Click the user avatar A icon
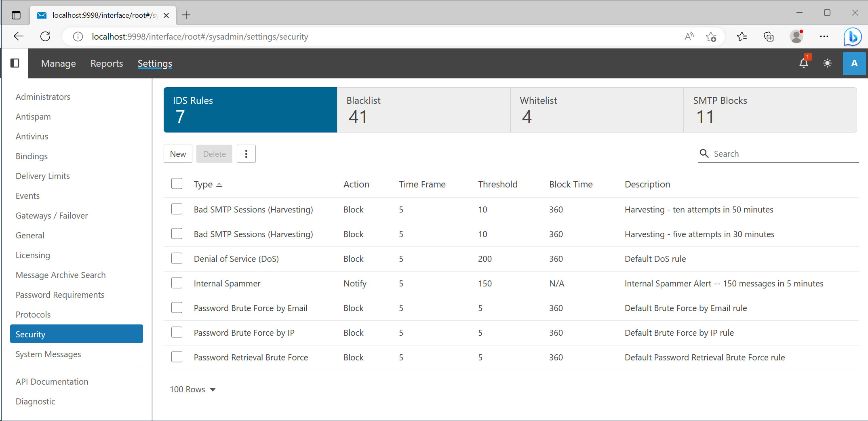 pyautogui.click(x=854, y=63)
